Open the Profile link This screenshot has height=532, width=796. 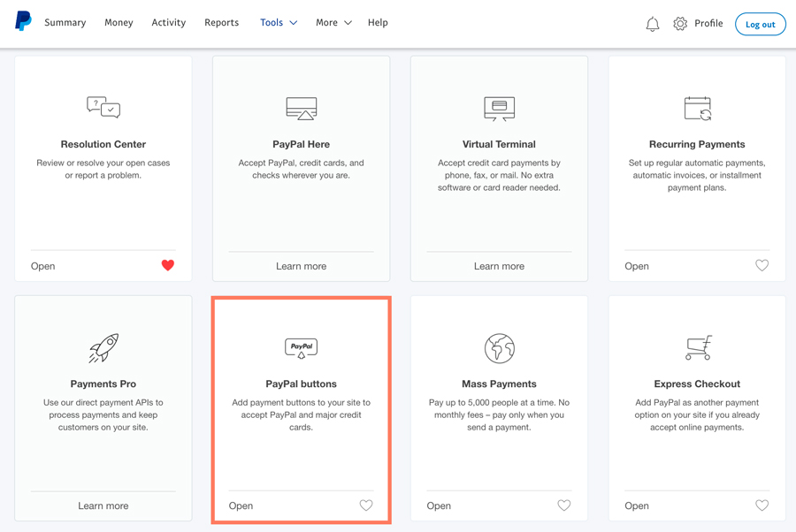point(708,23)
